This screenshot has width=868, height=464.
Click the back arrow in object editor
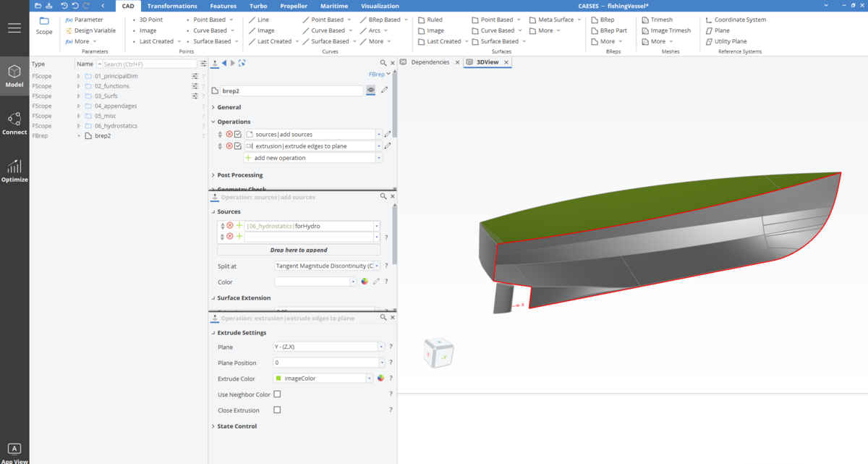224,63
